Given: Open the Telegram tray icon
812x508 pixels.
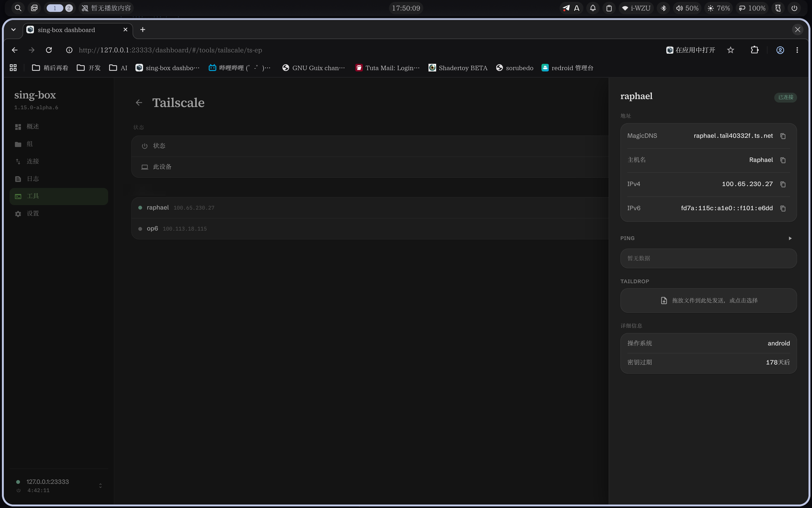Looking at the screenshot, I should tap(566, 8).
